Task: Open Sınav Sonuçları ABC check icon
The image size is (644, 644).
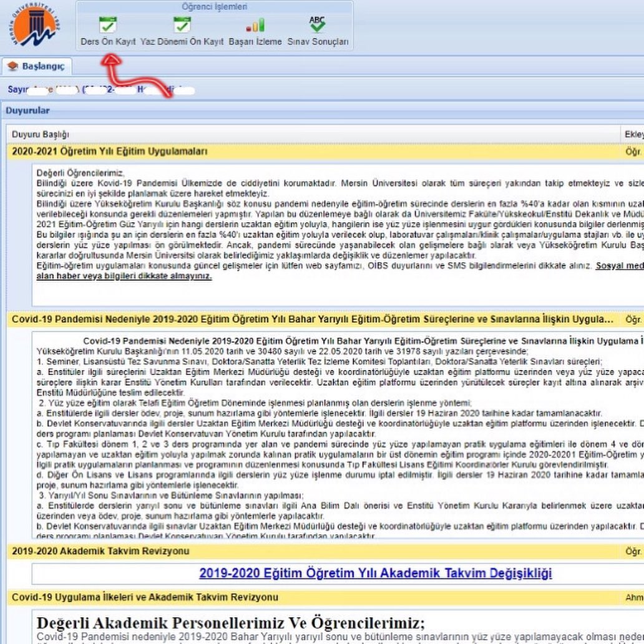Action: coord(318,24)
